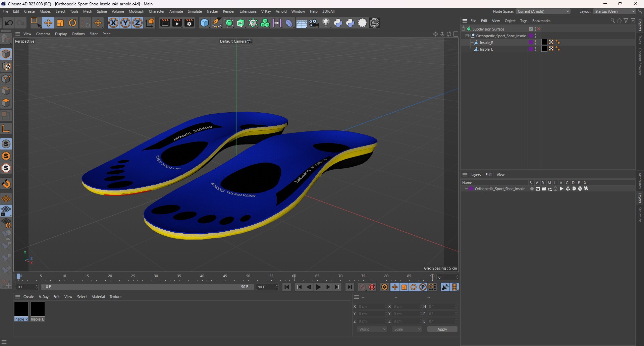Toggle X-axis lock

point(113,23)
